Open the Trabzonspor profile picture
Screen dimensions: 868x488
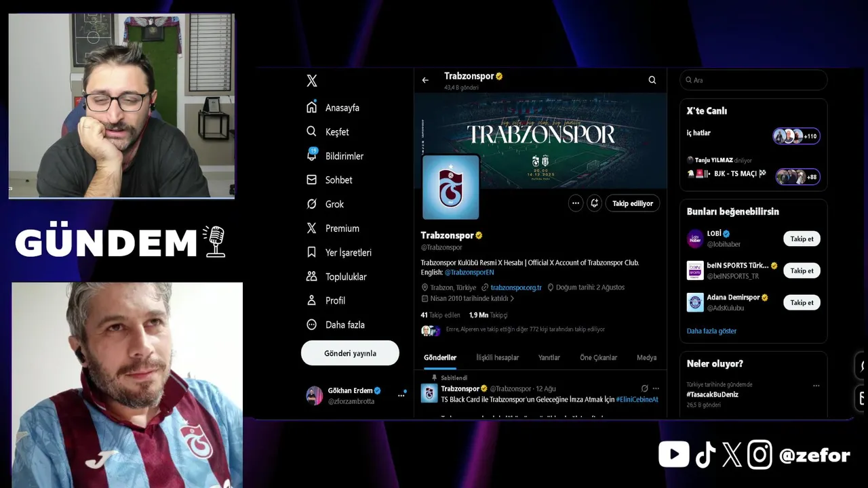coord(451,187)
